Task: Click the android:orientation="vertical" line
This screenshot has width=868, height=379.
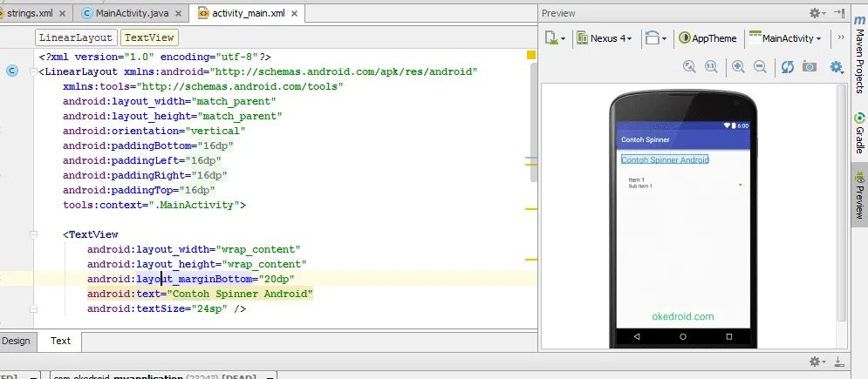Action: [154, 131]
